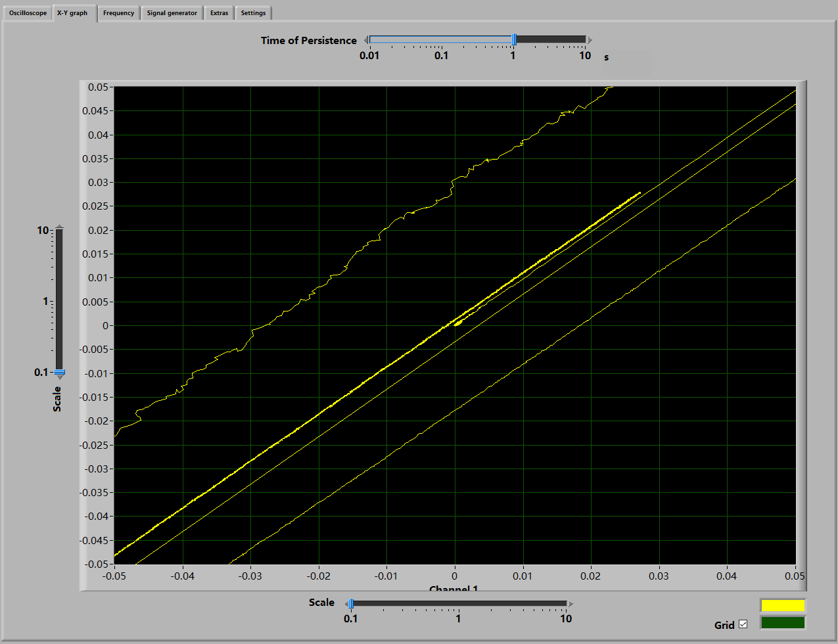This screenshot has height=644, width=838.
Task: Toggle the Grid checkbox
Action: (x=743, y=624)
